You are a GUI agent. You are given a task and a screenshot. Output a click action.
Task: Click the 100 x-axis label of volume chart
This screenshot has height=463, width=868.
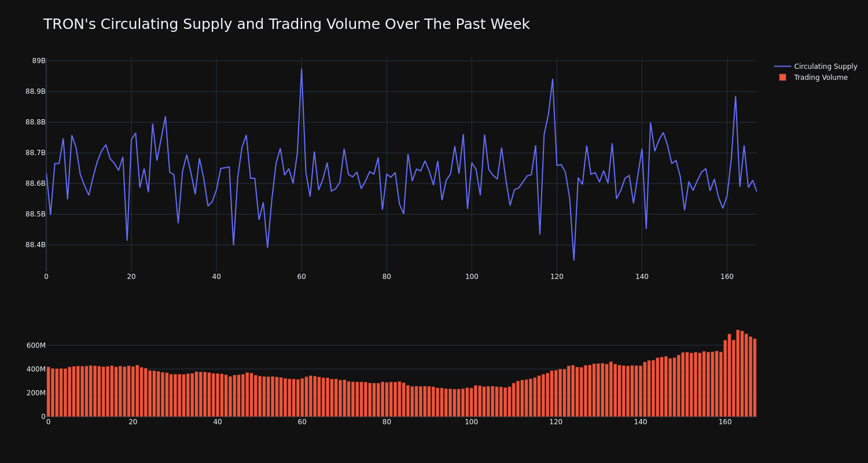(x=472, y=422)
